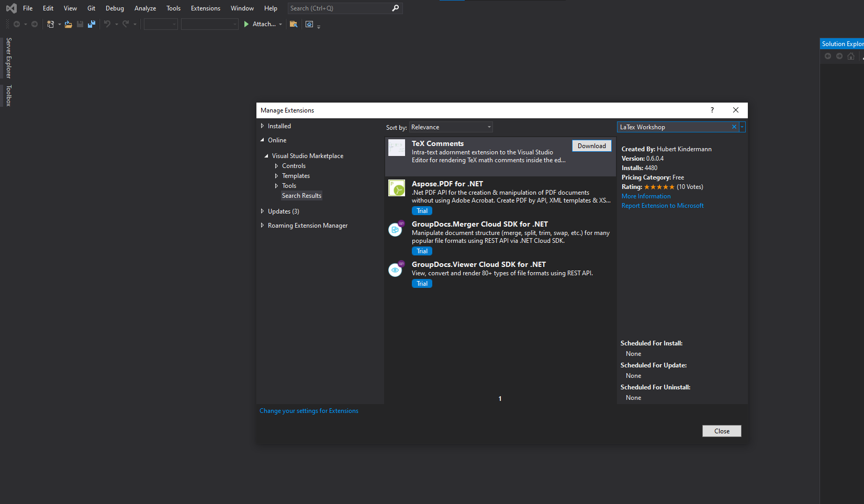Open the New Project dropdown arrow

(x=59, y=24)
